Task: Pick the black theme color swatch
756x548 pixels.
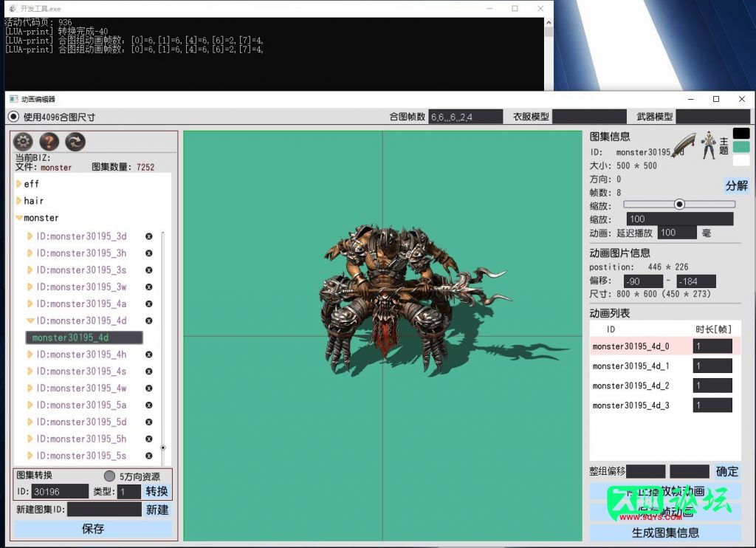Action: click(741, 133)
